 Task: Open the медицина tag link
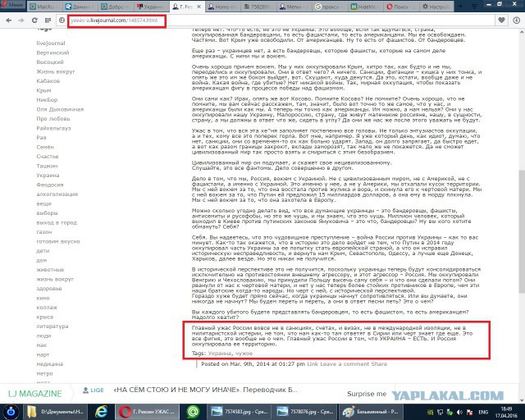click(x=50, y=363)
